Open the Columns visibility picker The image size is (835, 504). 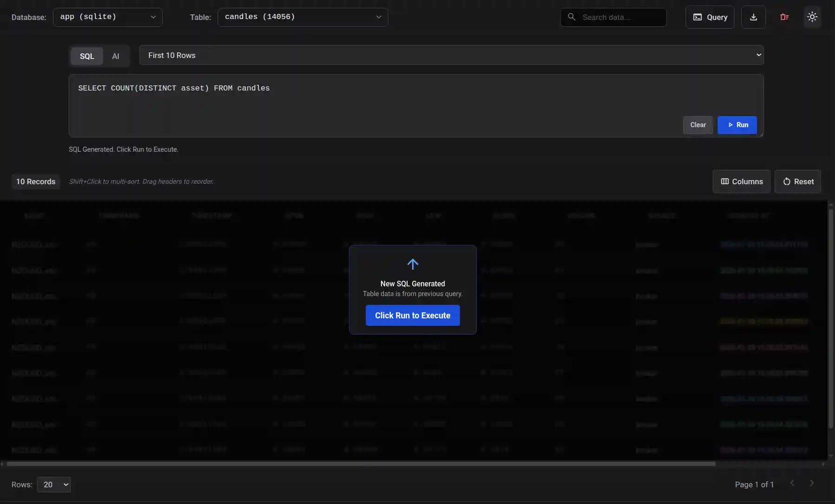tap(741, 181)
